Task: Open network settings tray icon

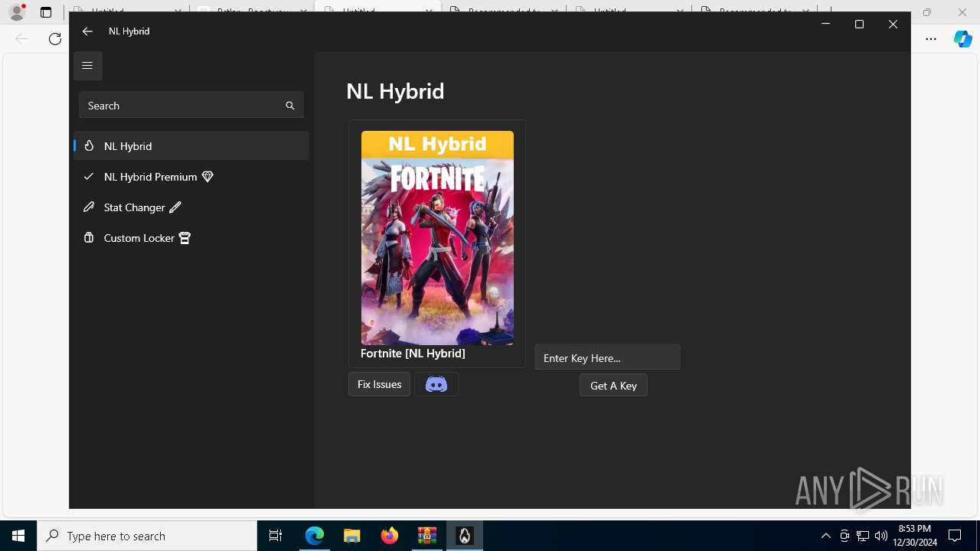Action: click(x=863, y=536)
